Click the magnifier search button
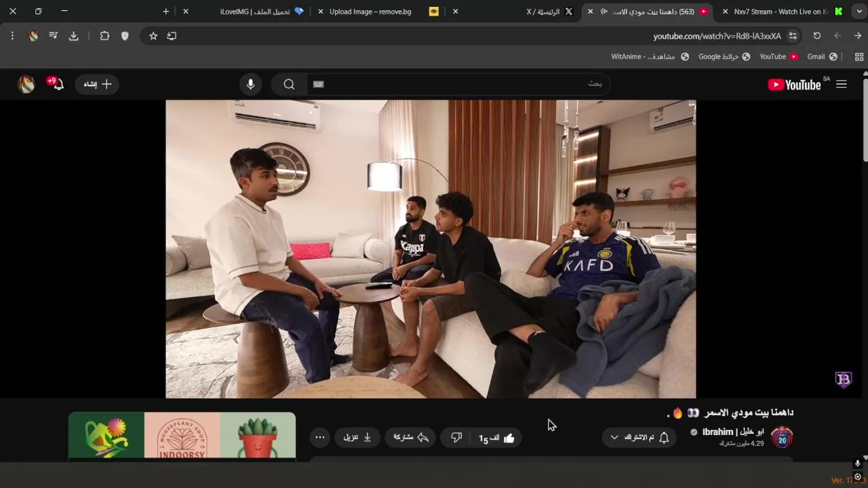Image resolution: width=868 pixels, height=488 pixels. pos(289,84)
